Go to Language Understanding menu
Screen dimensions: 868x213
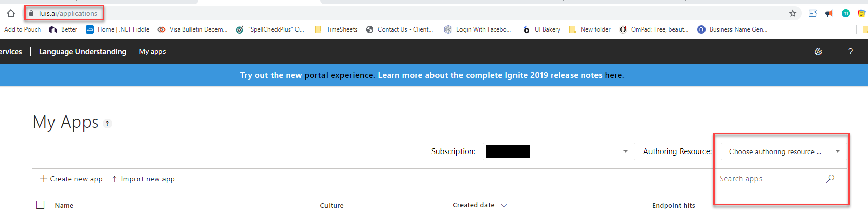click(x=83, y=52)
